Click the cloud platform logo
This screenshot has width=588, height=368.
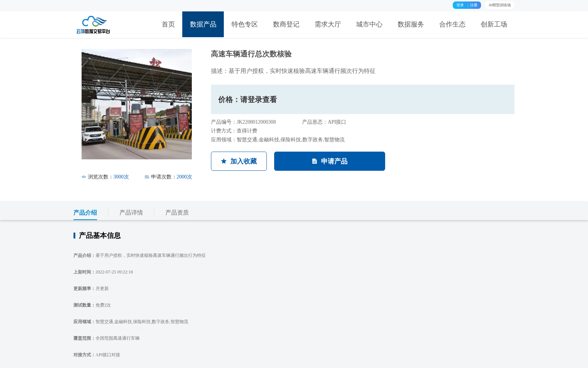point(93,25)
